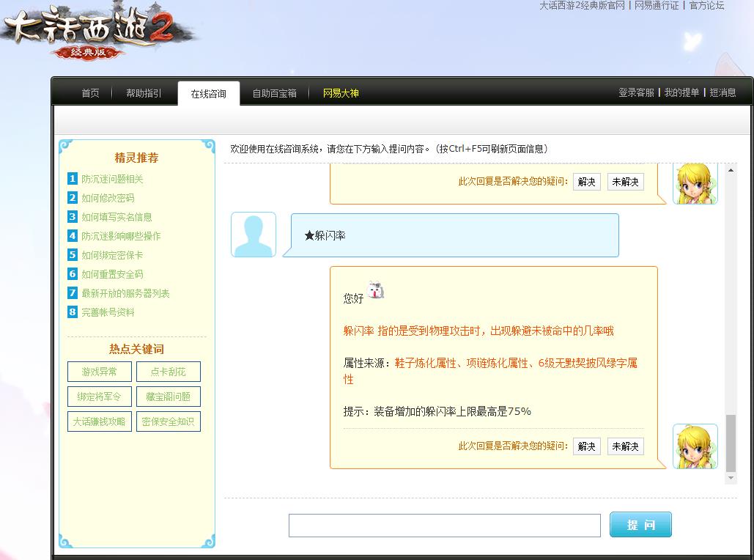Open the 如何填写实名信息 recommendation
Image resolution: width=754 pixels, height=560 pixels.
[x=117, y=217]
